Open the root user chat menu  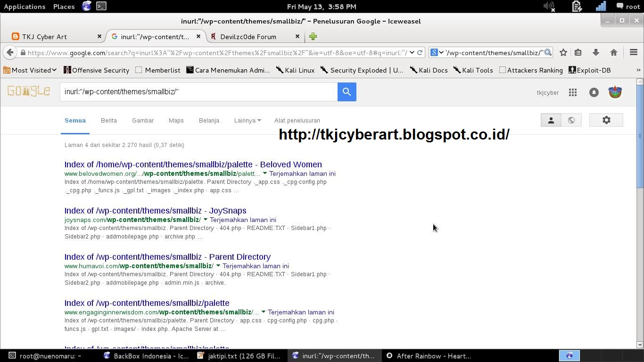click(x=628, y=7)
